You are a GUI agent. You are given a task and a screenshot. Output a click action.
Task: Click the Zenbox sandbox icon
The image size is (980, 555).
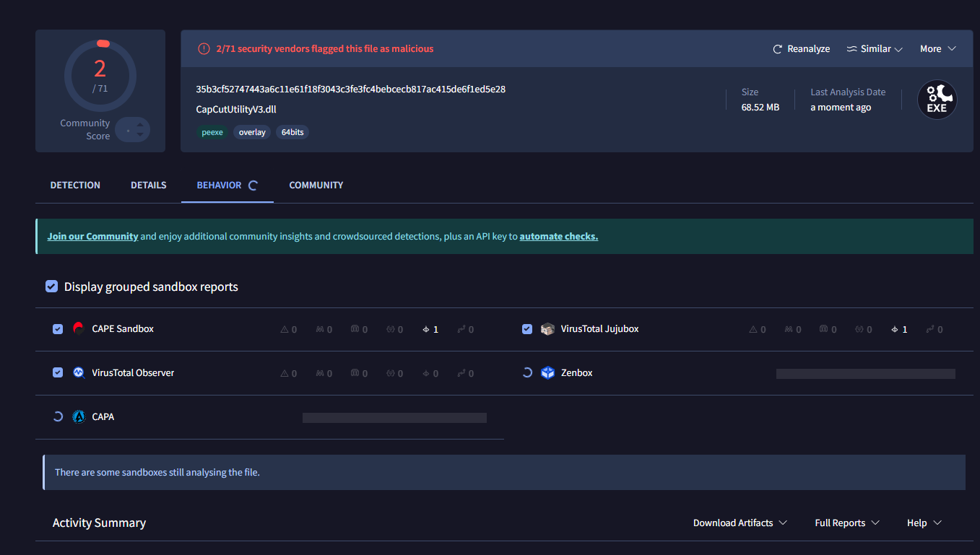547,372
